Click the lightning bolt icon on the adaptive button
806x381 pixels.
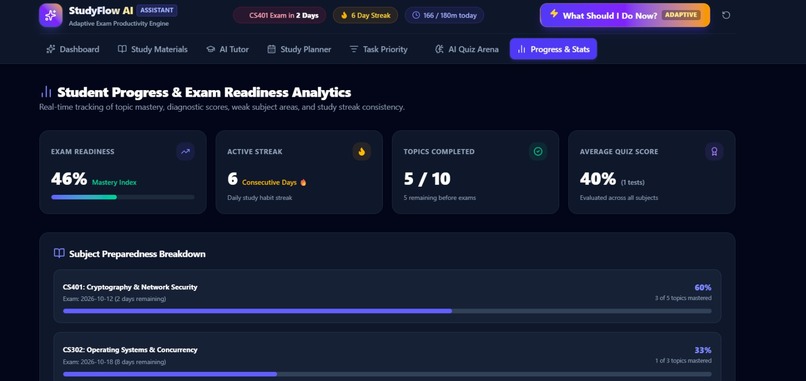tap(554, 14)
